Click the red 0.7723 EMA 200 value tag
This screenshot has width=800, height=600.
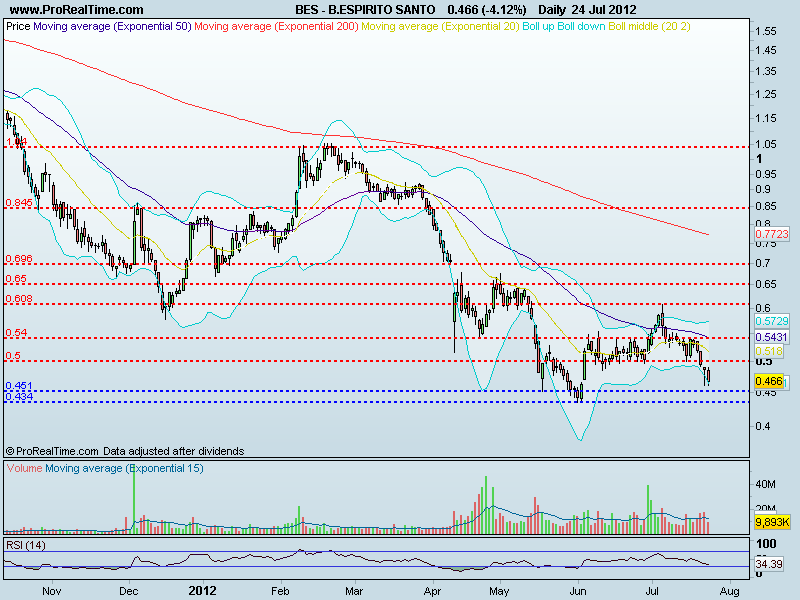[771, 234]
